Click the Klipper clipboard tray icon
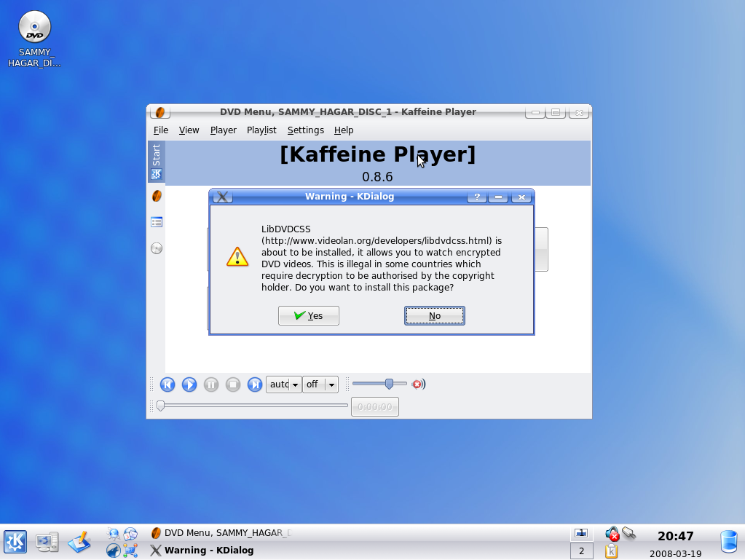This screenshot has width=745, height=560. click(612, 551)
